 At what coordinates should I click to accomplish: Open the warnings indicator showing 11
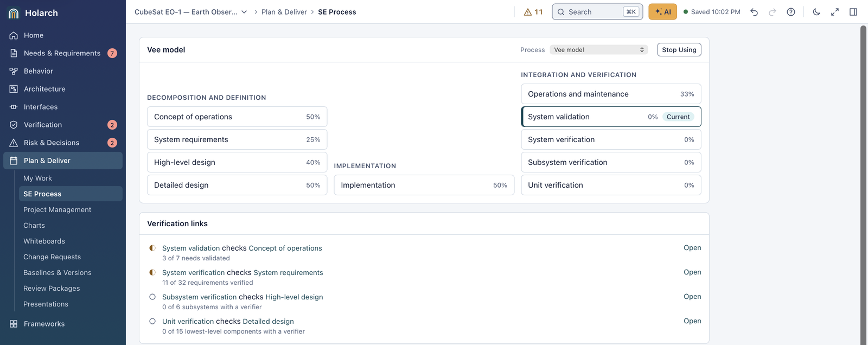tap(533, 12)
